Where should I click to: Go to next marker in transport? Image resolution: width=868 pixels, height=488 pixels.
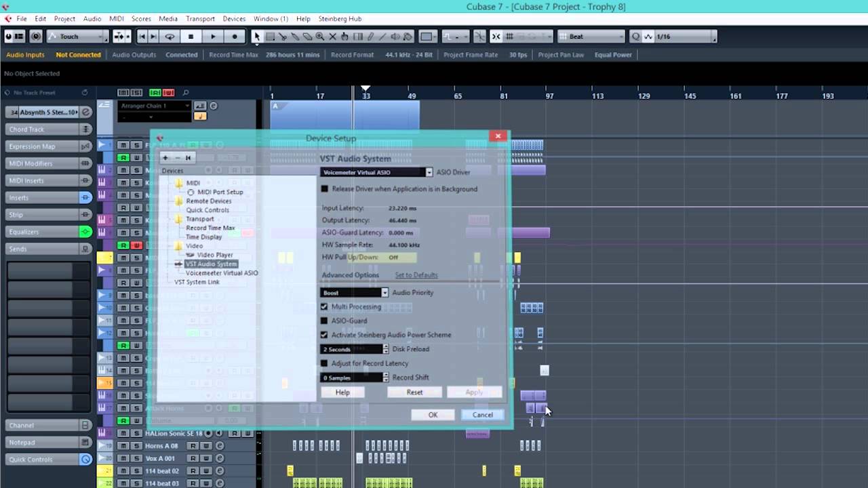point(153,37)
